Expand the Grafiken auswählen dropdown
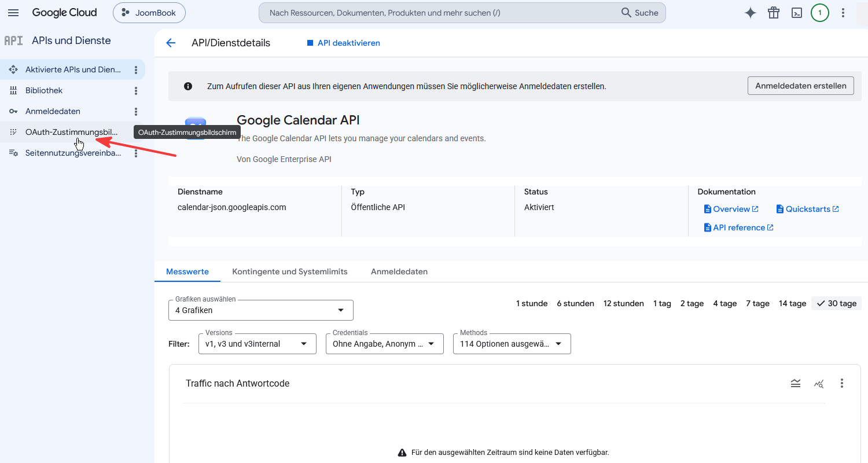 pos(261,310)
